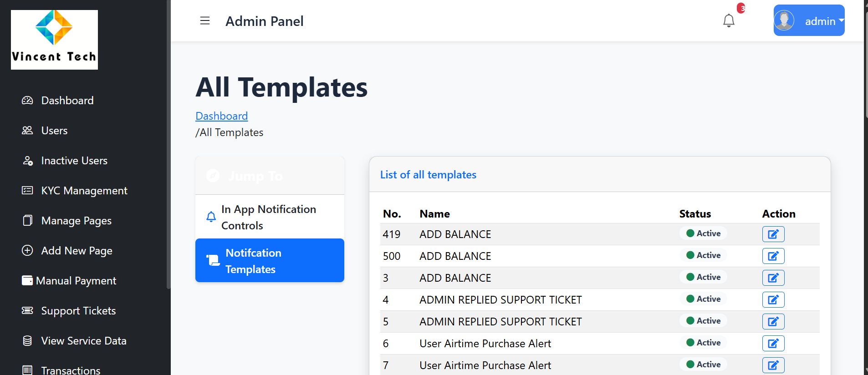Select Support Tickets in sidebar
Viewport: 868px width, 375px height.
click(78, 311)
